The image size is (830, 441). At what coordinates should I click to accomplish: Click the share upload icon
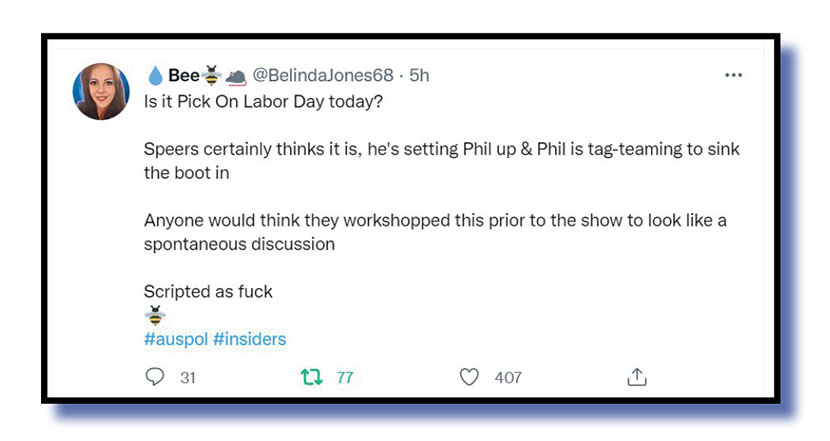pos(637,377)
